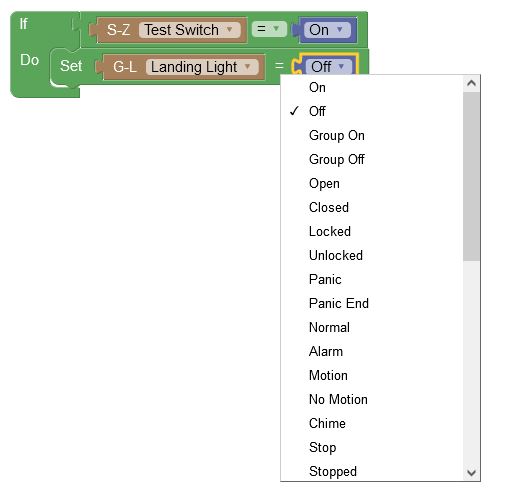Open the Test Switch device dropdown

click(190, 30)
